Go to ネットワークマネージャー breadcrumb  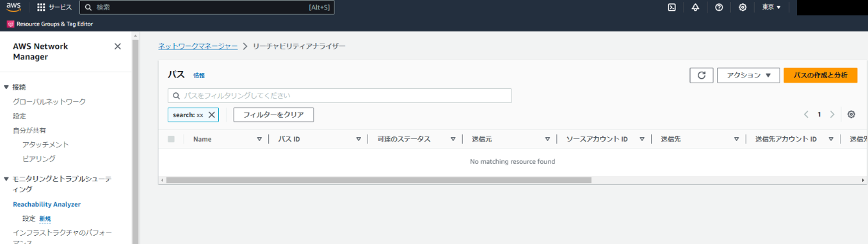(x=198, y=47)
